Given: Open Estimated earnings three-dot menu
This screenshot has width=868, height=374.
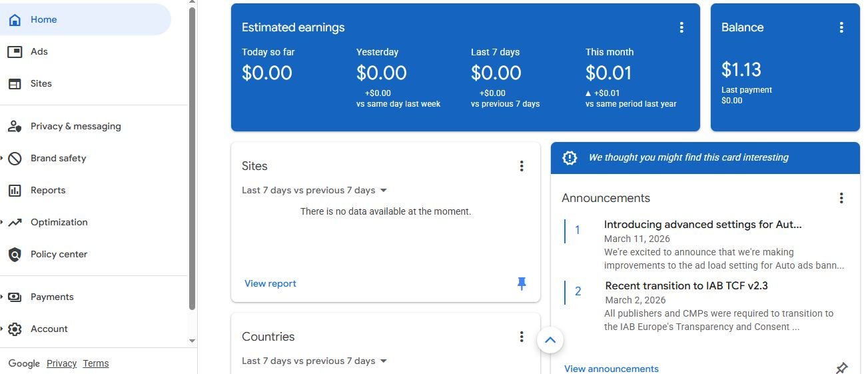Looking at the screenshot, I should (x=681, y=27).
